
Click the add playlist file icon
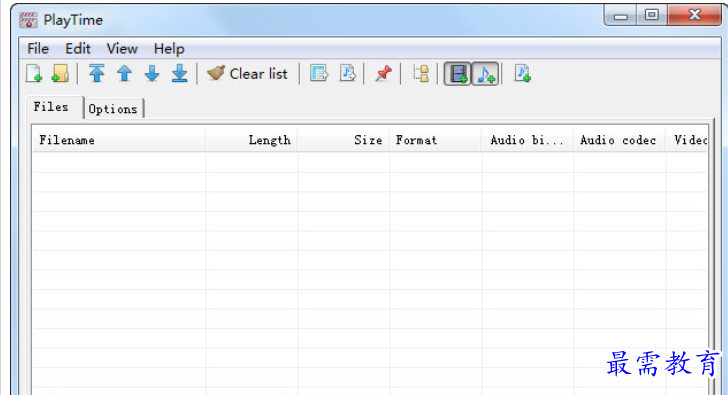click(522, 73)
